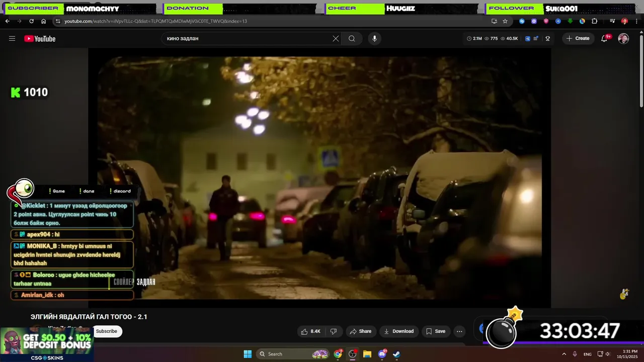
Task: Show hidden system tray icons
Action: 563,354
